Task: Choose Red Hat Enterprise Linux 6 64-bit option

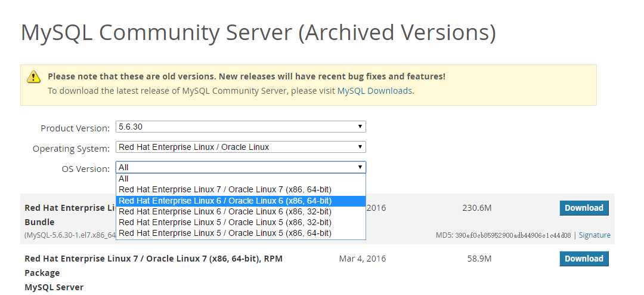Action: [x=241, y=201]
